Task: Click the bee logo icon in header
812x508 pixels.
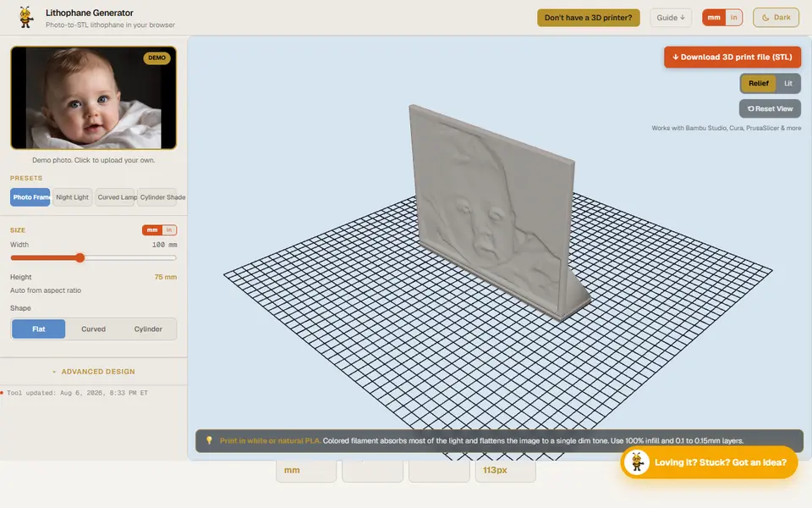Action: (x=25, y=18)
